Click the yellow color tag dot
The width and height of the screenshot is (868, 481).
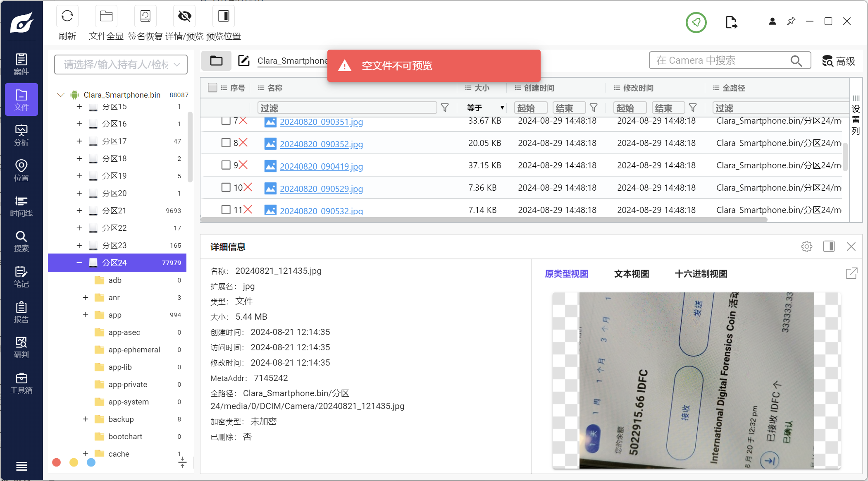point(74,462)
